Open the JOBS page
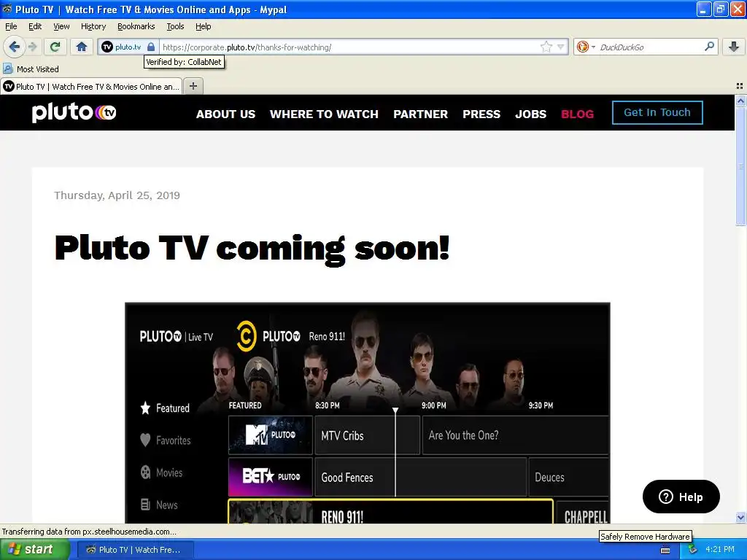This screenshot has height=560, width=747. click(x=530, y=114)
